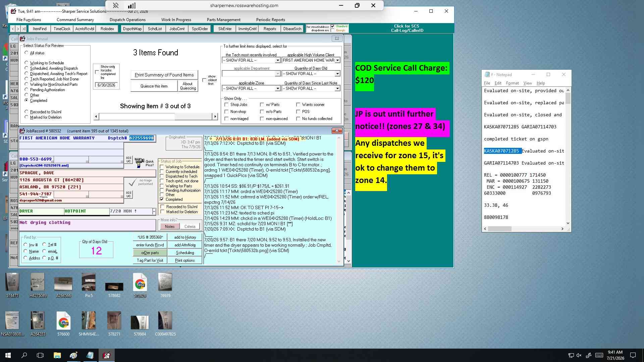Toggle the show oldest first checkbox
This screenshot has width=644, height=362.
[x=204, y=80]
